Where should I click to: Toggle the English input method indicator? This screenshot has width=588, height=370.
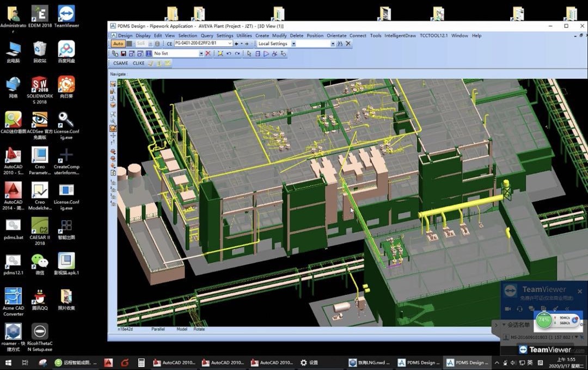(530, 362)
